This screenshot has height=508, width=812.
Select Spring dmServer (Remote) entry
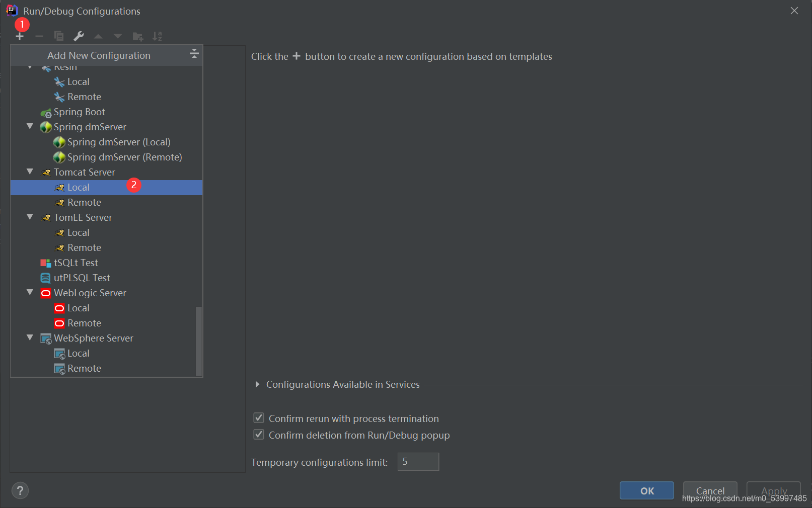pos(107,157)
